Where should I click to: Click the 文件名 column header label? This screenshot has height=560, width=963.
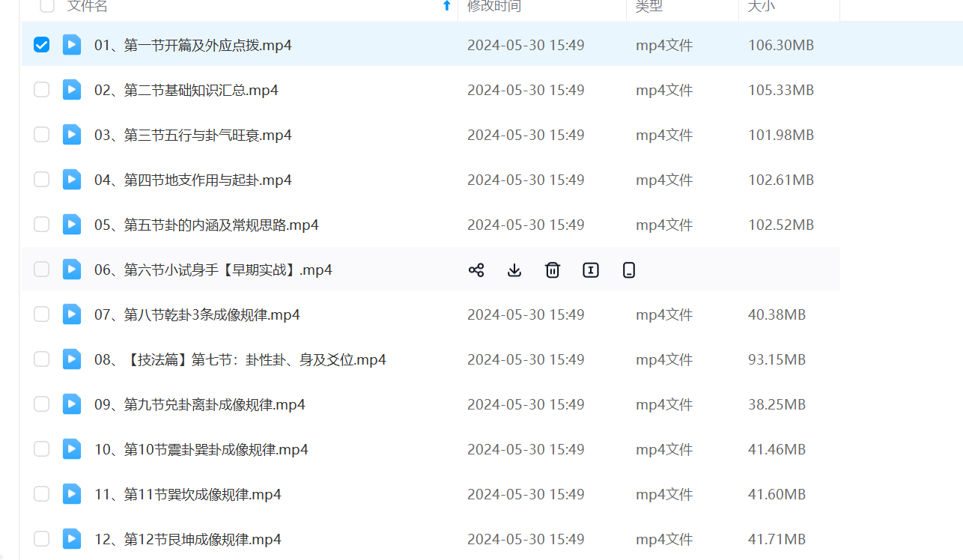tap(88, 6)
